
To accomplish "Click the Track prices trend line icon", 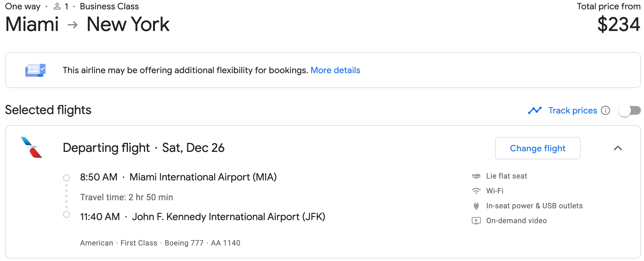I will click(x=535, y=110).
